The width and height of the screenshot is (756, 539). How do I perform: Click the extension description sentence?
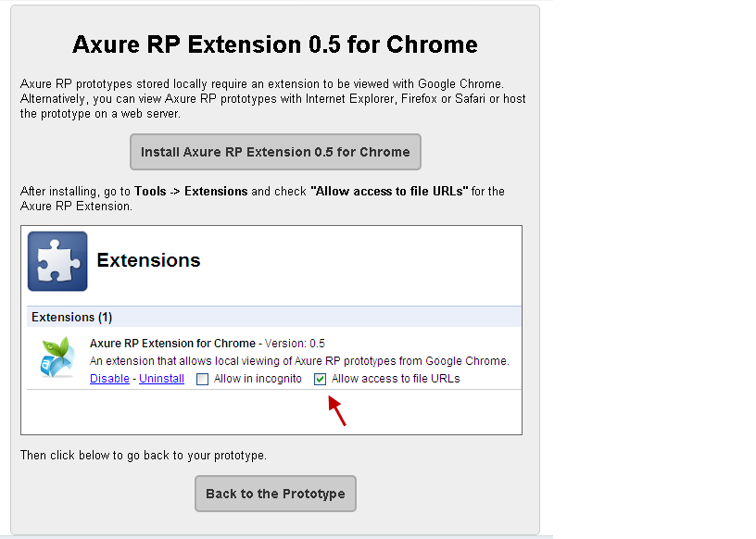click(x=299, y=361)
